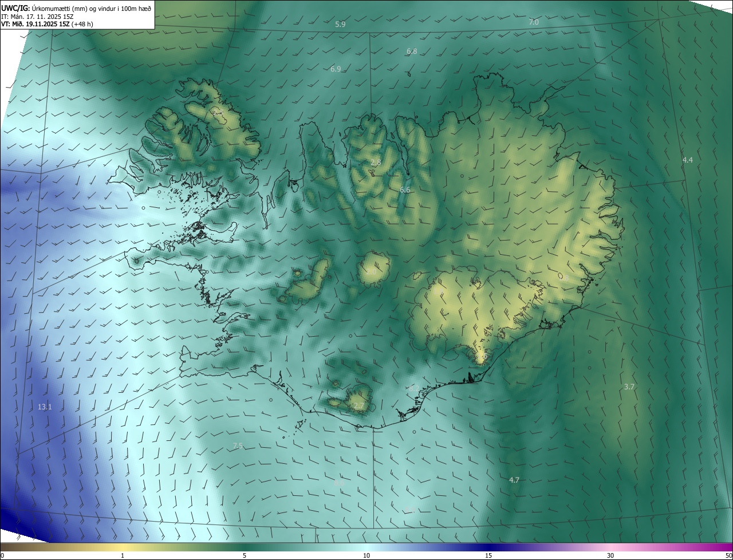Click the color scale tick label '5'

(x=245, y=555)
